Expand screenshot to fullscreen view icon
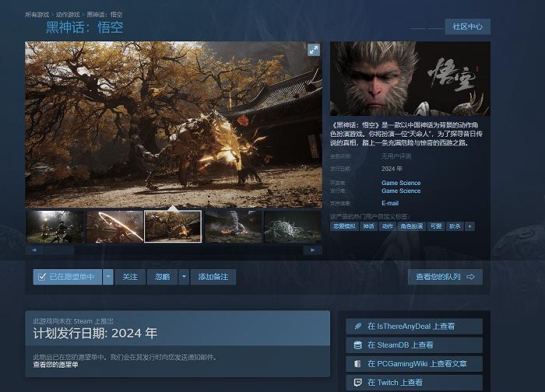Screen dimensions: 545x392 pyautogui.click(x=314, y=50)
